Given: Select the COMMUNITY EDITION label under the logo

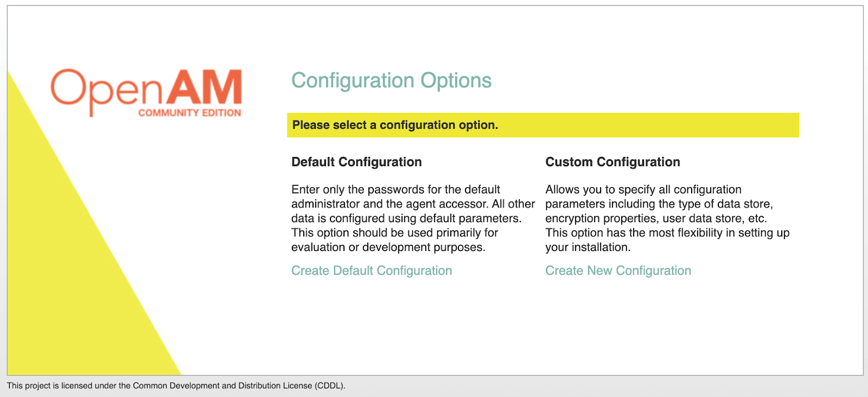Looking at the screenshot, I should click(x=189, y=112).
